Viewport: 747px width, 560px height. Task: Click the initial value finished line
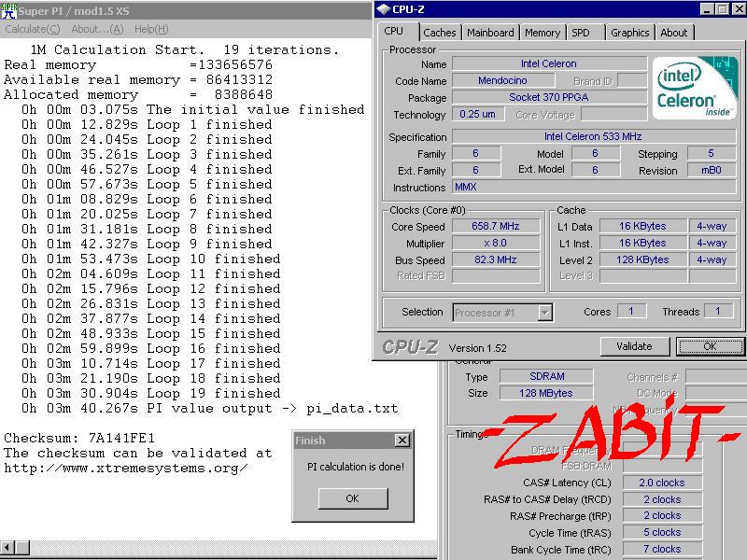point(193,109)
